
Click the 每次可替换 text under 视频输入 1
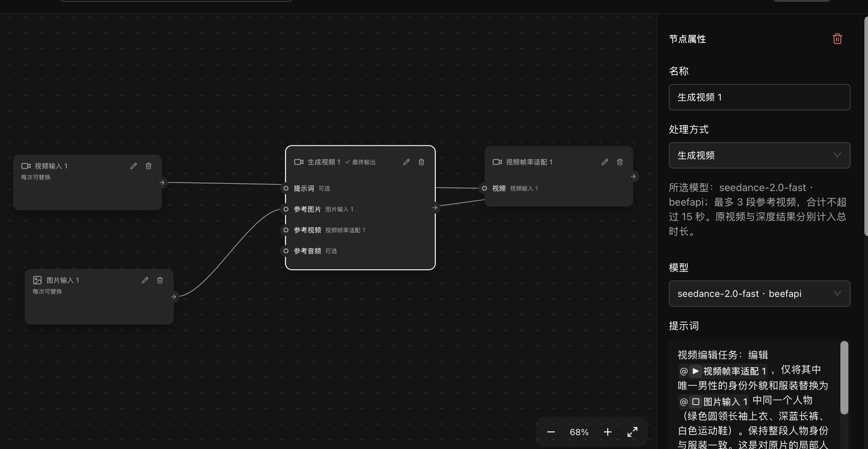(36, 177)
